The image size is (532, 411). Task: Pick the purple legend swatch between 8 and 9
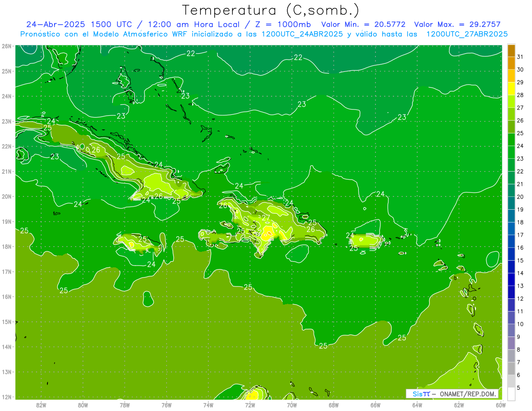coord(511,343)
